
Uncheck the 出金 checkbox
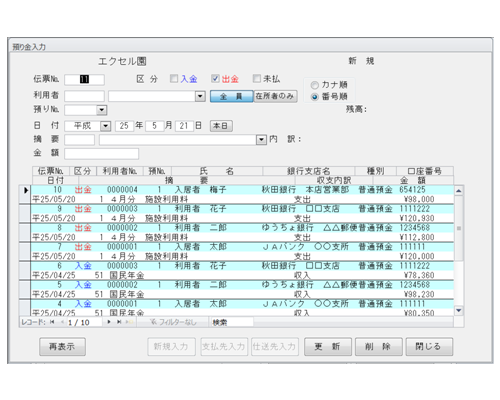(215, 78)
